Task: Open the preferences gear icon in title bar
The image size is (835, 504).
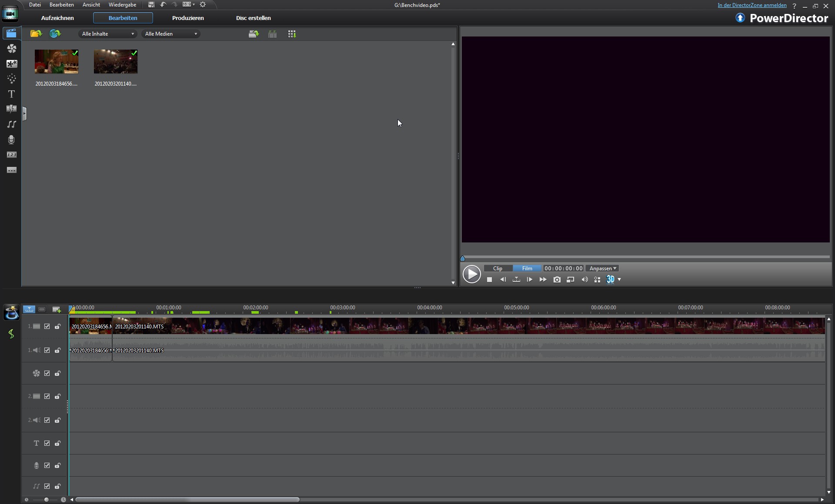Action: [x=203, y=5]
